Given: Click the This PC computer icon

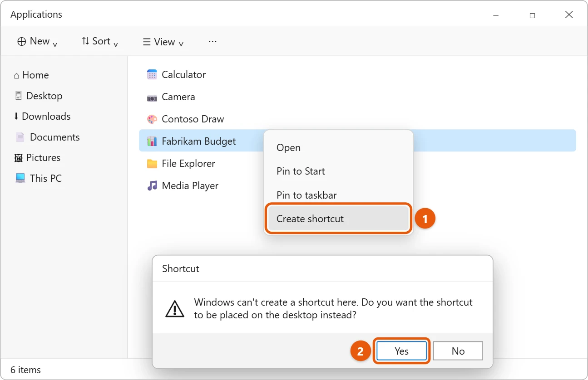Looking at the screenshot, I should coord(20,178).
